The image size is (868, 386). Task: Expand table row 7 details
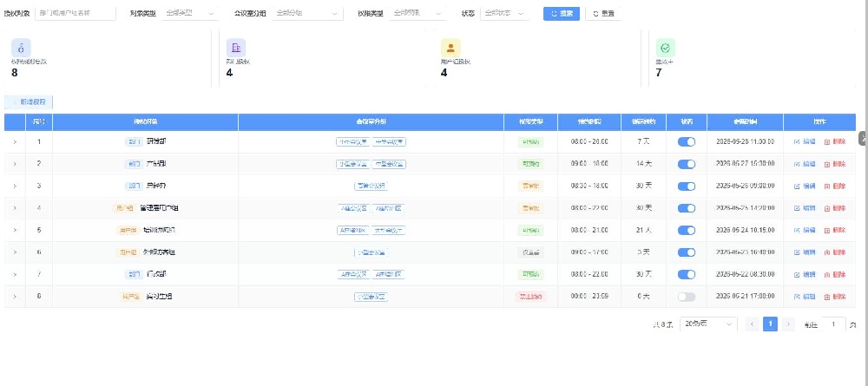click(x=15, y=274)
